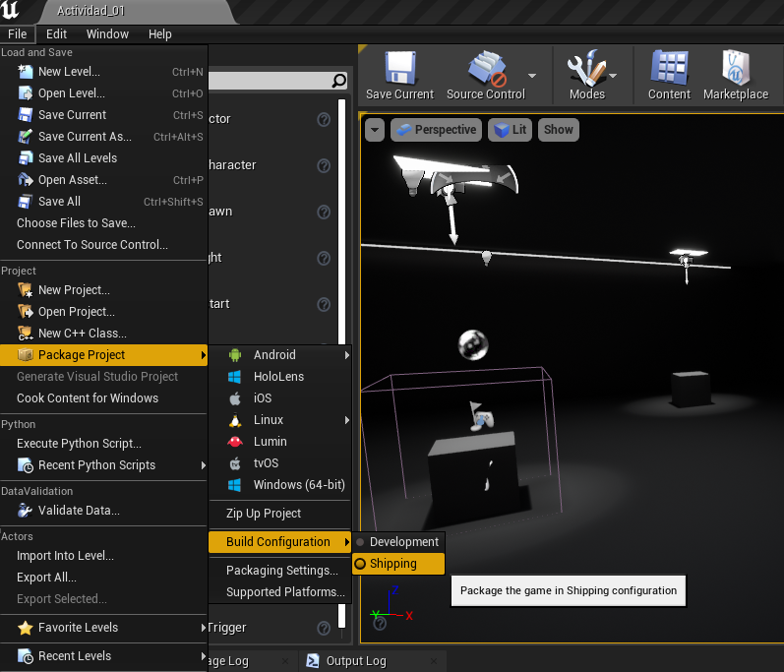Click the viewport help icon near axis gizmo
The height and width of the screenshot is (672, 784).
380,623
